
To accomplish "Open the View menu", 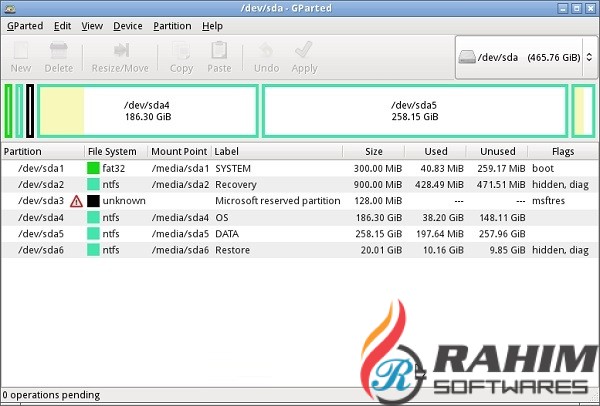I will tap(92, 26).
